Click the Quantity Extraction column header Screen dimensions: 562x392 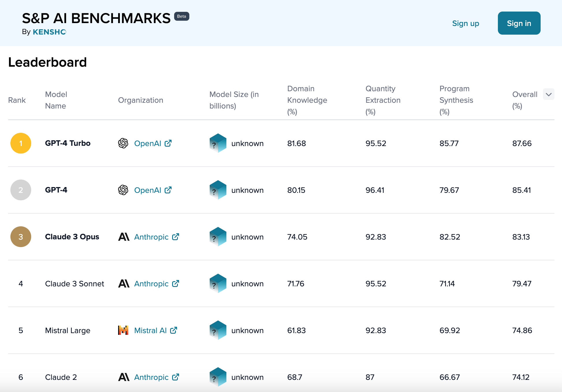point(383,100)
